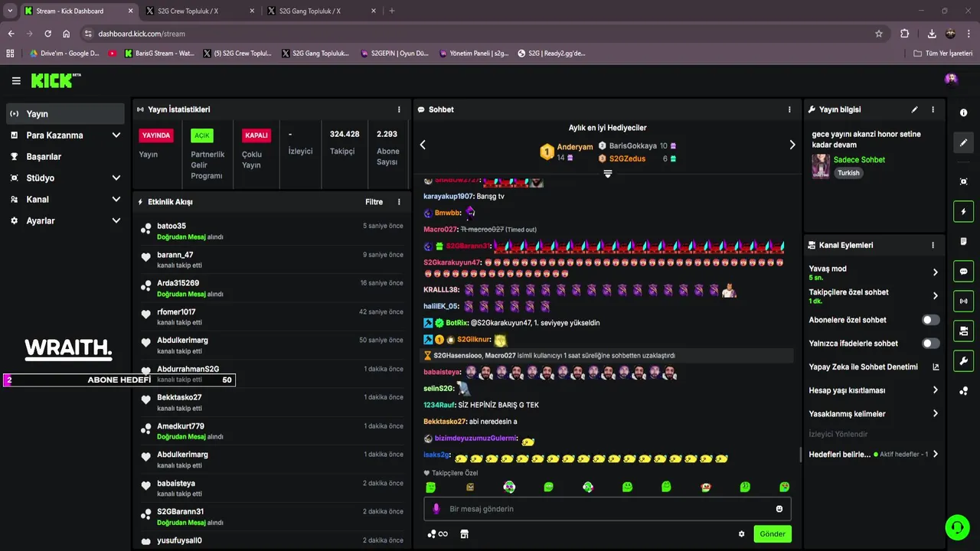Click the broadcast signal icon in the right sidebar
Viewport: 980px width, 551px height.
coord(963,301)
